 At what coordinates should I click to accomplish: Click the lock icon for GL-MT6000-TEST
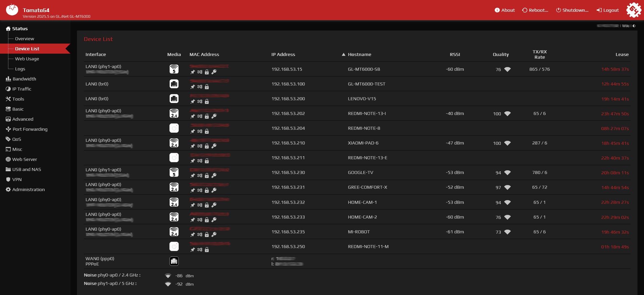(207, 87)
